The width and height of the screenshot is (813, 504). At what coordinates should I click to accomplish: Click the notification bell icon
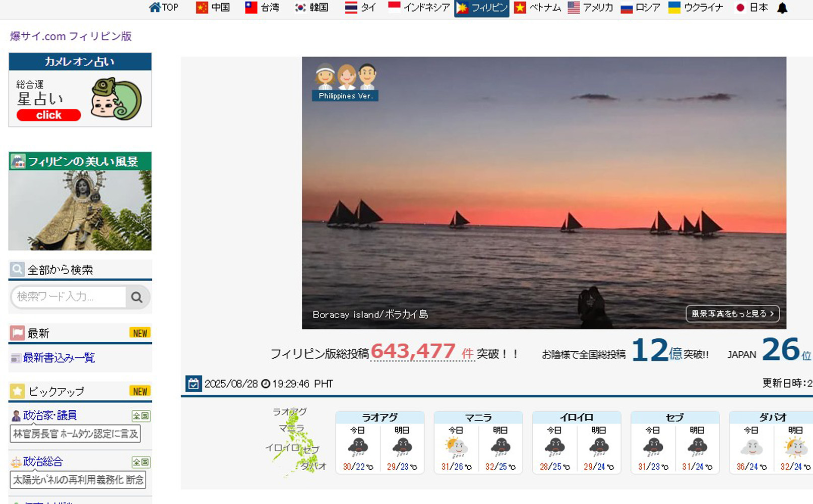[782, 8]
